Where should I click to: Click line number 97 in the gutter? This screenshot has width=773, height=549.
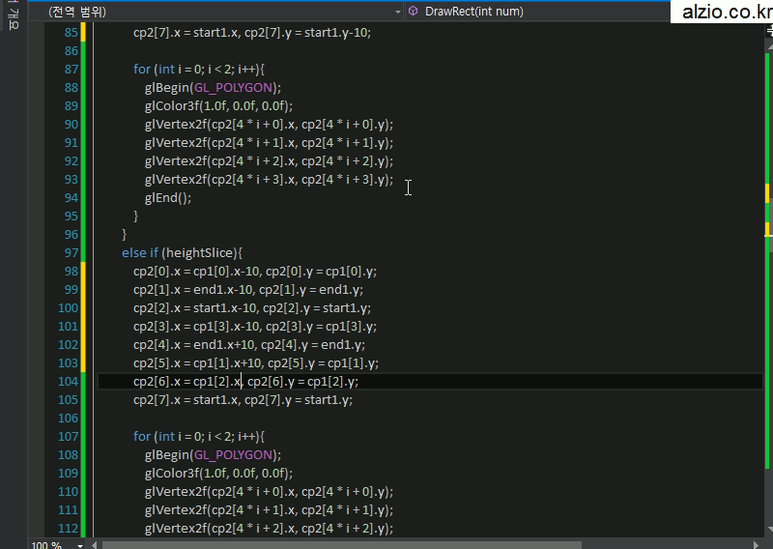[x=71, y=253]
